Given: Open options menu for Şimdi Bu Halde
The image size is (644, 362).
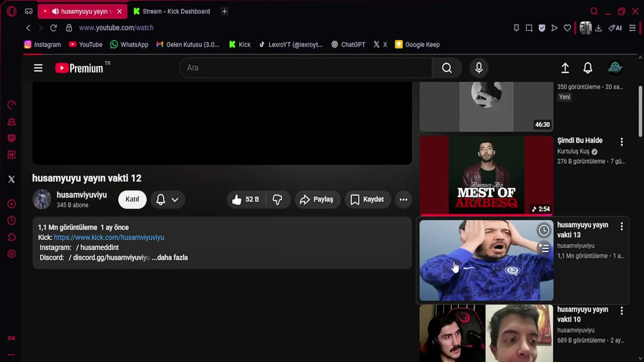Looking at the screenshot, I should pos(622,142).
